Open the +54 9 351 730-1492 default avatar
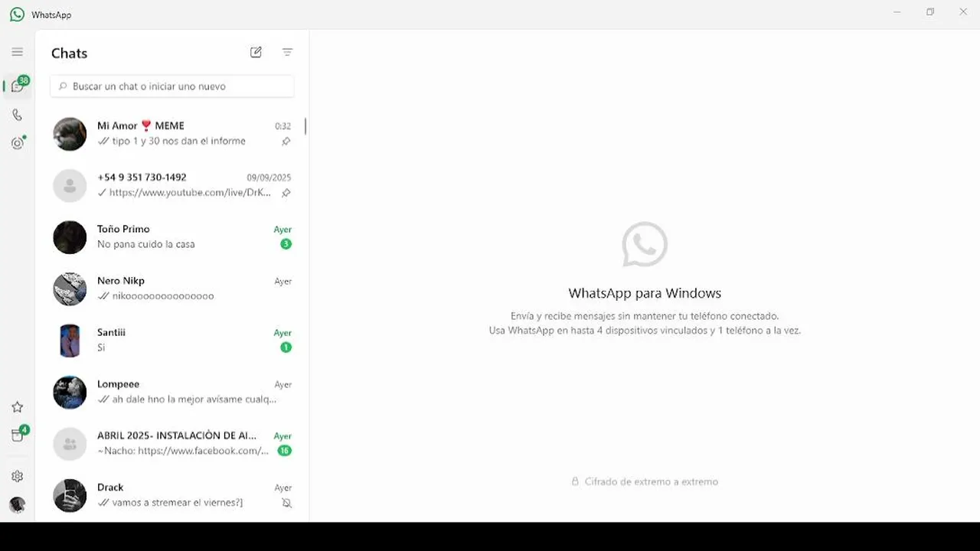 tap(70, 185)
